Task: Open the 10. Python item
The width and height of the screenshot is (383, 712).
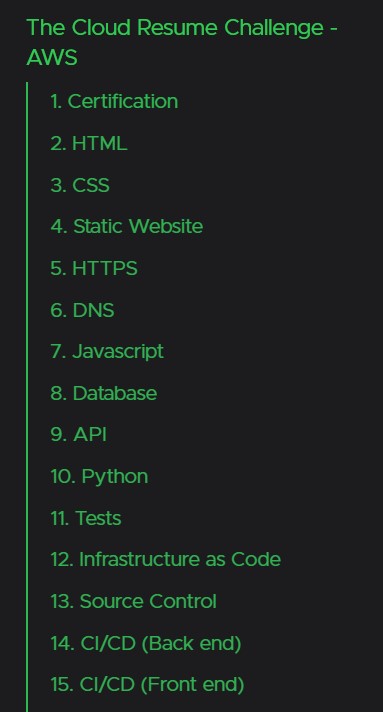Action: point(99,477)
